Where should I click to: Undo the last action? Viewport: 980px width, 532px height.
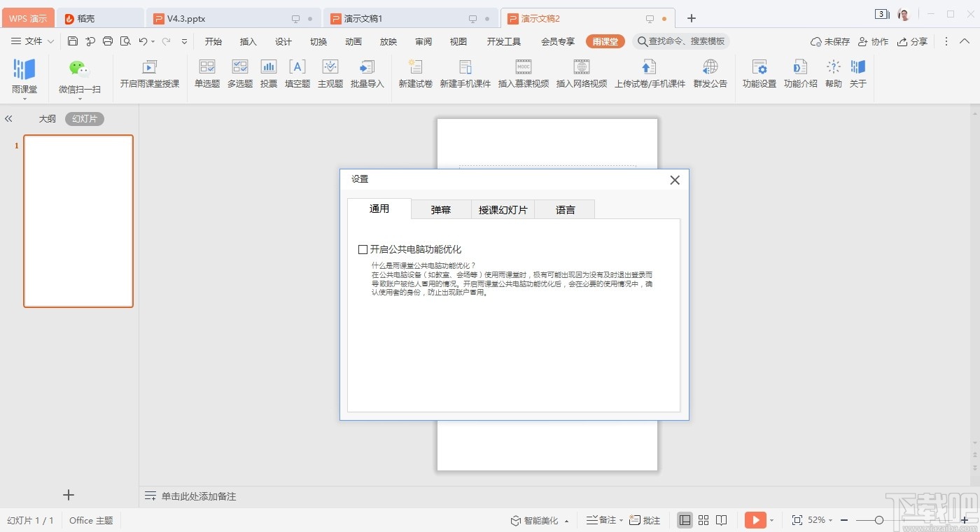coord(143,41)
